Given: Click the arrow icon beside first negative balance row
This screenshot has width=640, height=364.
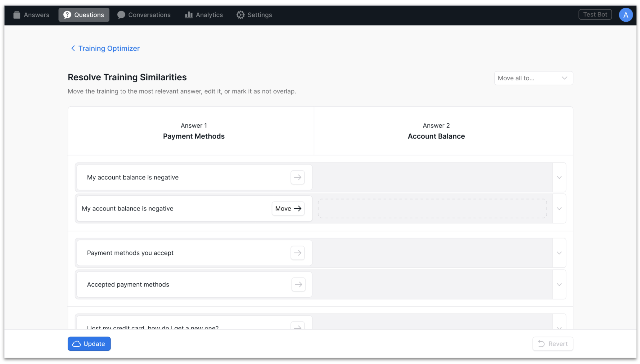Looking at the screenshot, I should click(x=297, y=177).
